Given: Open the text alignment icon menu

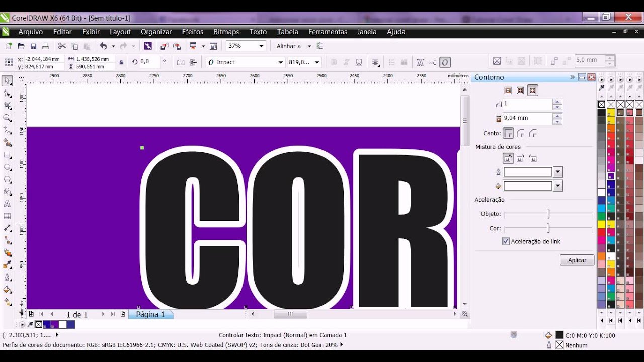Looking at the screenshot, I should click(376, 62).
